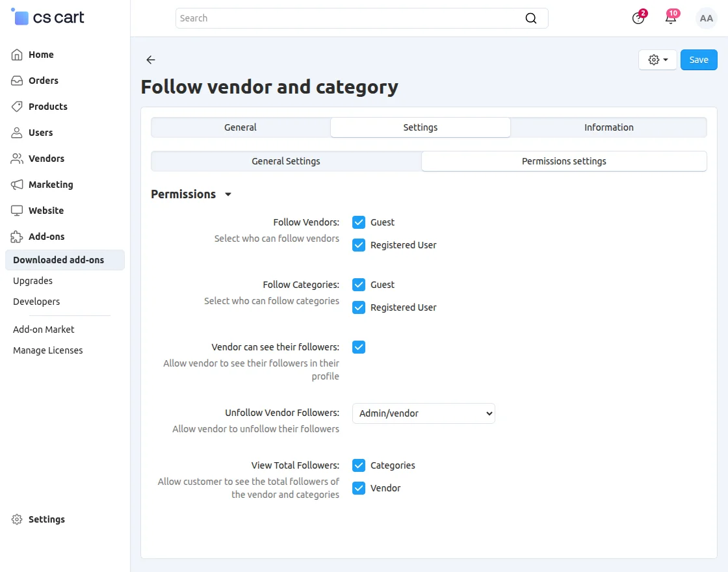
Task: Uncheck Categories under View Total Followers
Action: tap(358, 465)
